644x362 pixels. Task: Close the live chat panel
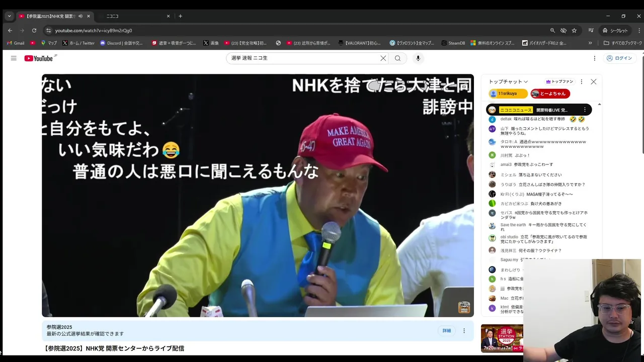click(x=594, y=81)
